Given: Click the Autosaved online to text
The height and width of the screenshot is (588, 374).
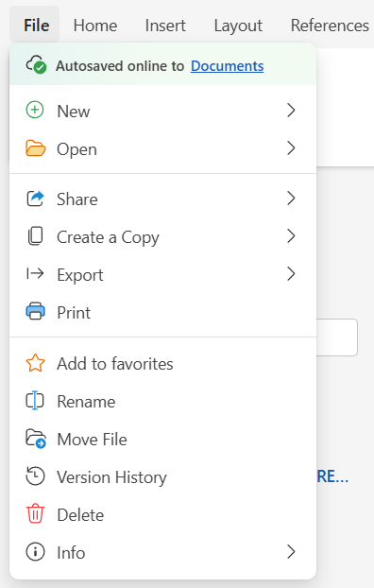Looking at the screenshot, I should 120,66.
